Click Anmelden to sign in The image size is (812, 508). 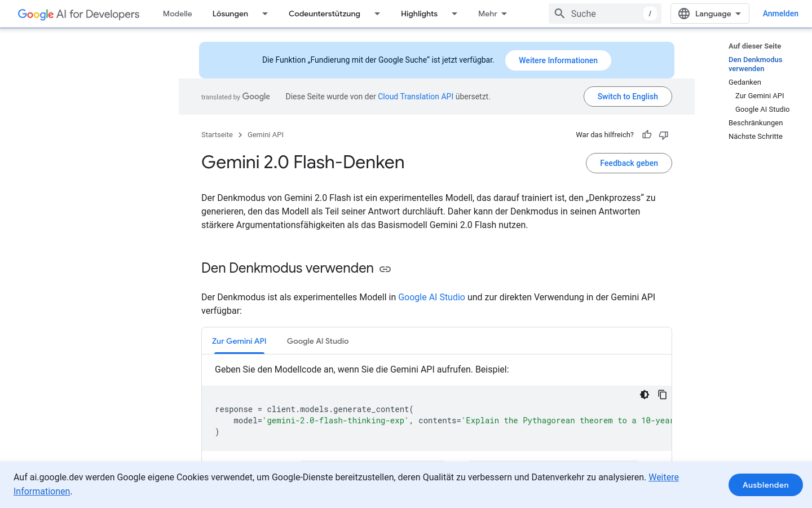tap(780, 14)
